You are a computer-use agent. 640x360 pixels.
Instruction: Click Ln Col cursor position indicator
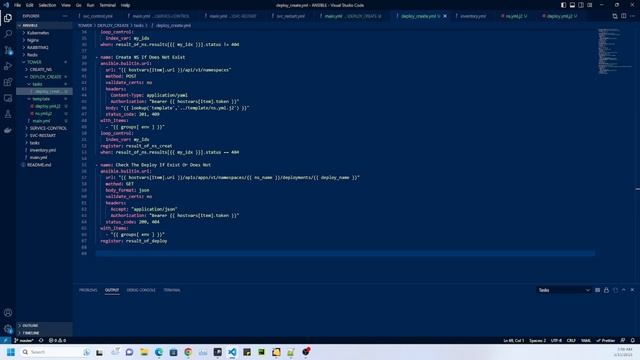513,340
